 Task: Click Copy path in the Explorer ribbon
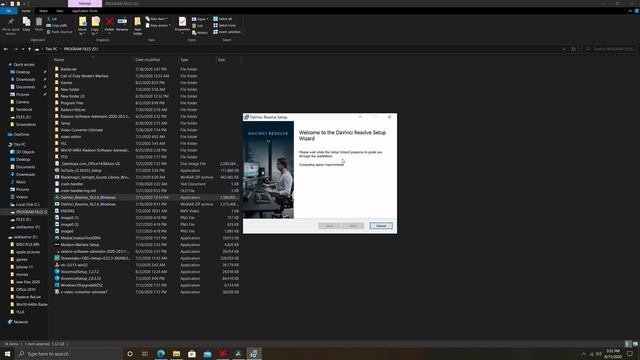(x=57, y=25)
